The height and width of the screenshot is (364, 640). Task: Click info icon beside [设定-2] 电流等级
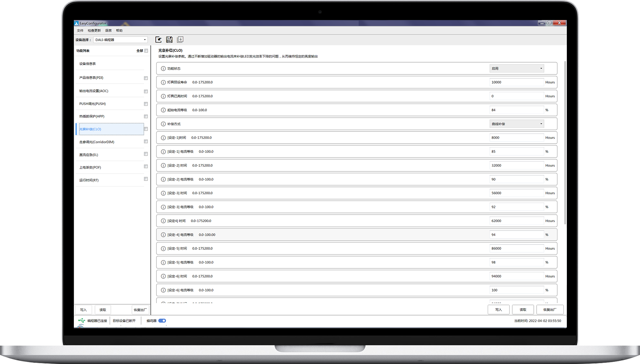point(163,180)
